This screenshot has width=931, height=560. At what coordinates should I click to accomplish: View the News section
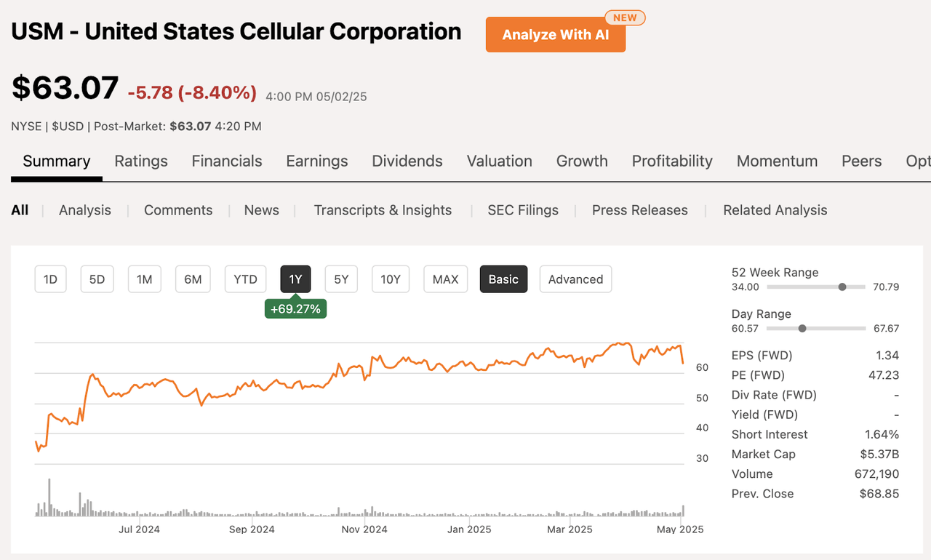pyautogui.click(x=261, y=210)
